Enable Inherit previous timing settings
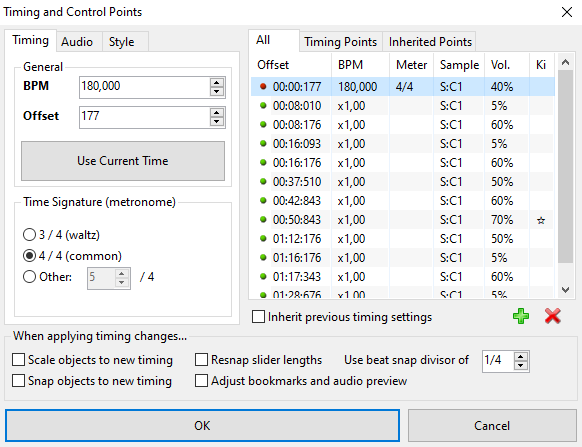Image resolution: width=582 pixels, height=447 pixels. click(x=258, y=317)
